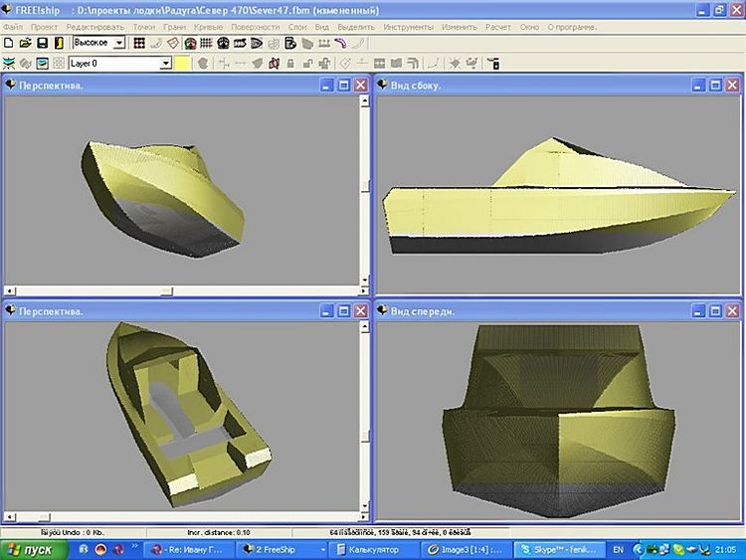746x560 pixels.
Task: Click the yellow layer color swatch
Action: pyautogui.click(x=184, y=64)
